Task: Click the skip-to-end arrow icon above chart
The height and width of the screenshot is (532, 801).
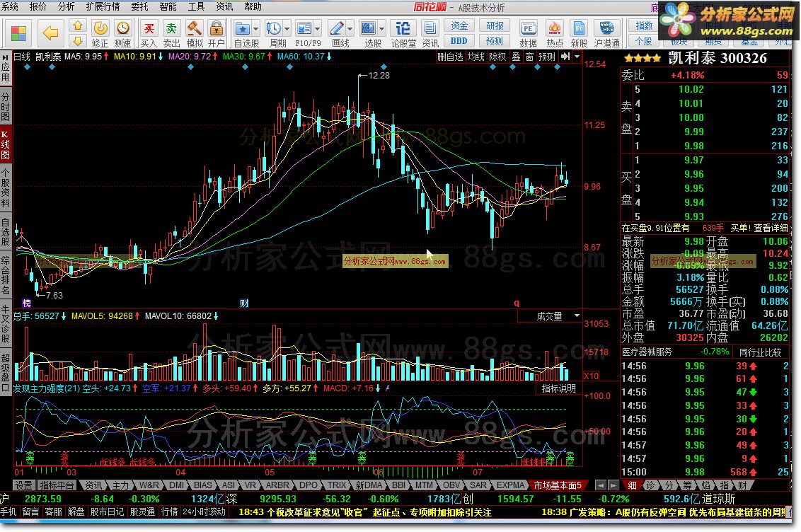Action: (x=565, y=56)
